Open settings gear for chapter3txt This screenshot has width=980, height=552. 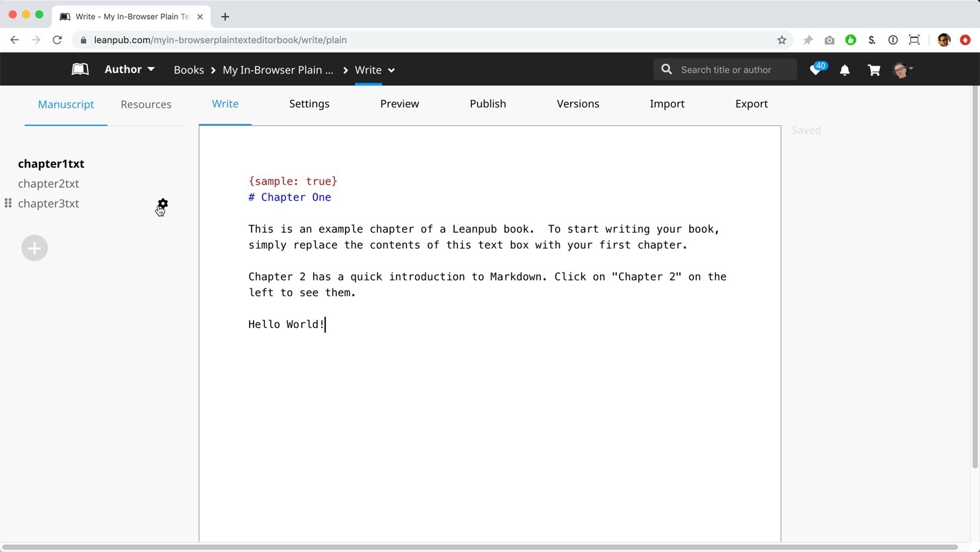(x=163, y=203)
